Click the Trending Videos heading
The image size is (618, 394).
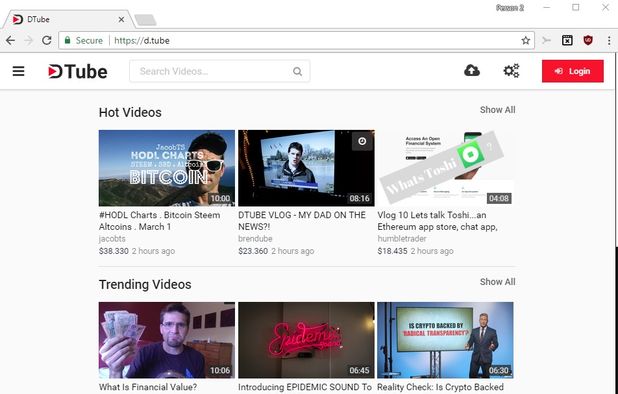click(x=145, y=284)
